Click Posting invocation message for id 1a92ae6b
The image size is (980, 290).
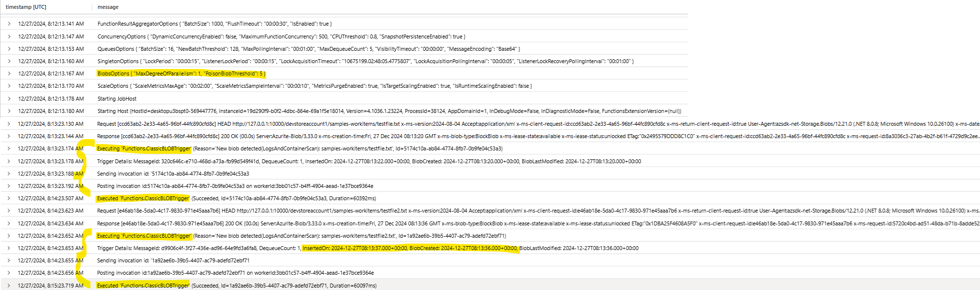point(235,273)
